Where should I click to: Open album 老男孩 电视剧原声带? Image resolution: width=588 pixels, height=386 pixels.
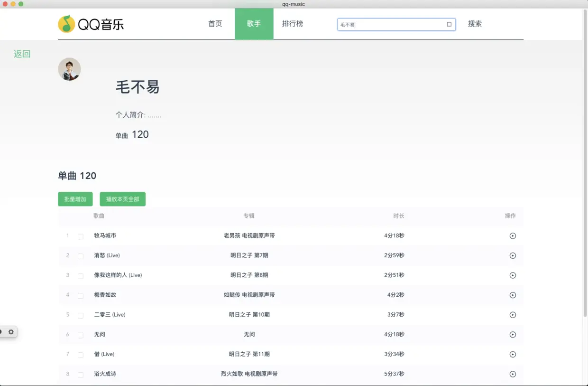pyautogui.click(x=249, y=236)
